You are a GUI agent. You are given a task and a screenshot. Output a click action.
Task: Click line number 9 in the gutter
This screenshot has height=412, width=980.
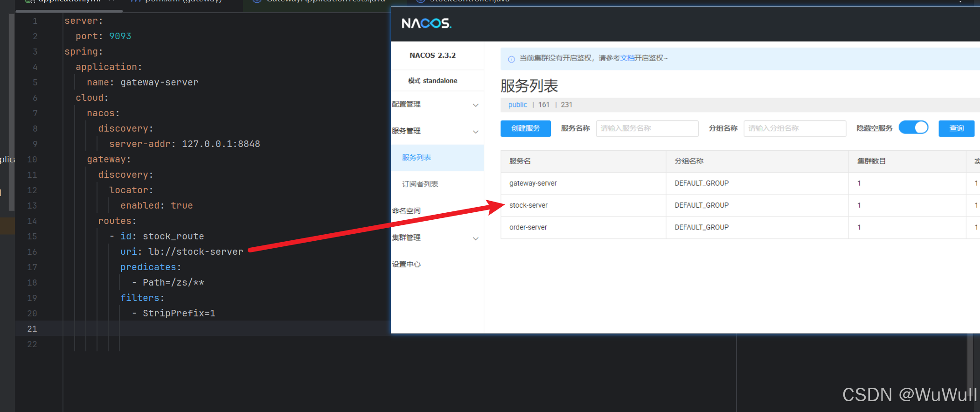pyautogui.click(x=35, y=144)
